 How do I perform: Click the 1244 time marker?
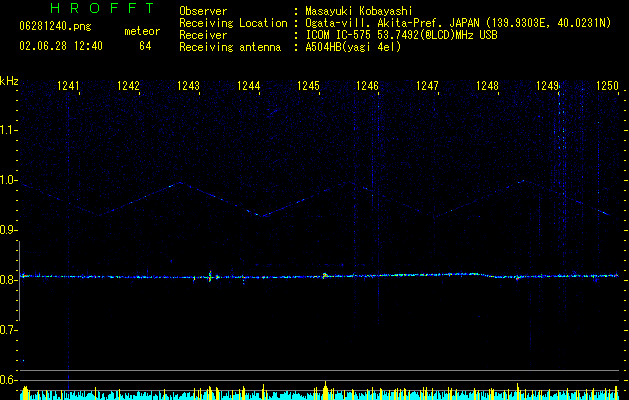click(x=248, y=86)
